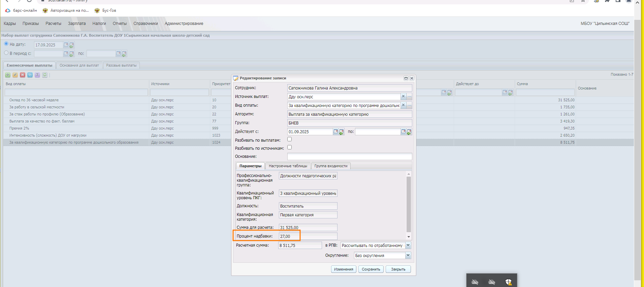Switch to the 'Ежемесячные выплаты' tab

[30, 65]
